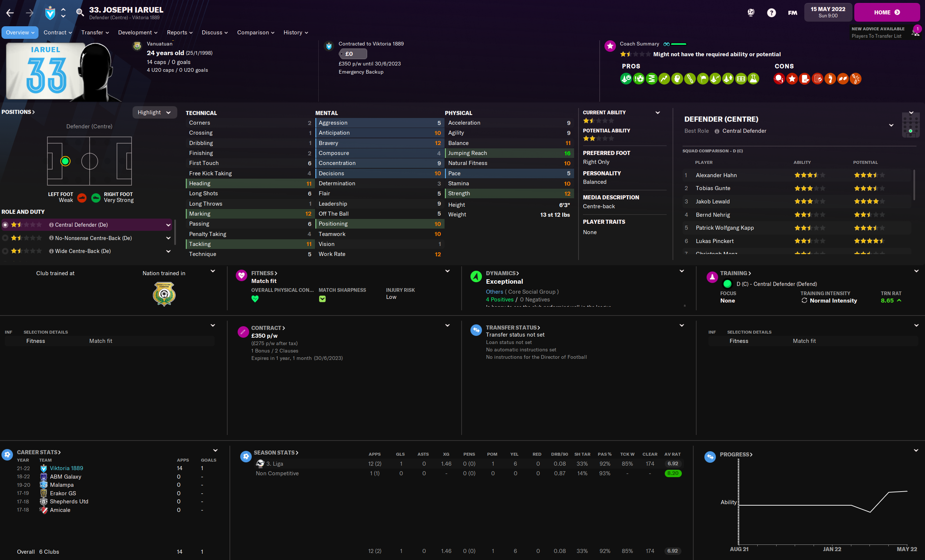
Task: Click the Dynamics green icon
Action: click(x=476, y=276)
